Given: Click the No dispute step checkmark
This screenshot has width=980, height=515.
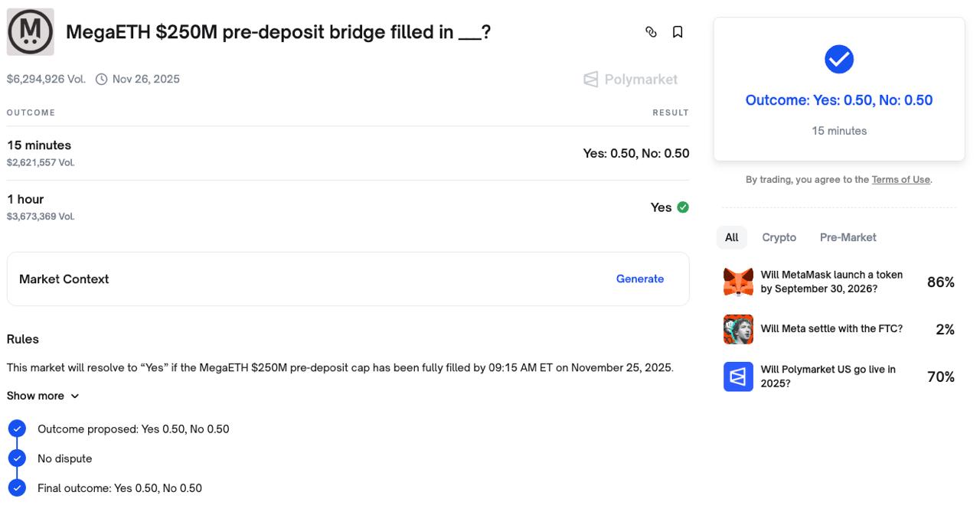Looking at the screenshot, I should [x=17, y=458].
